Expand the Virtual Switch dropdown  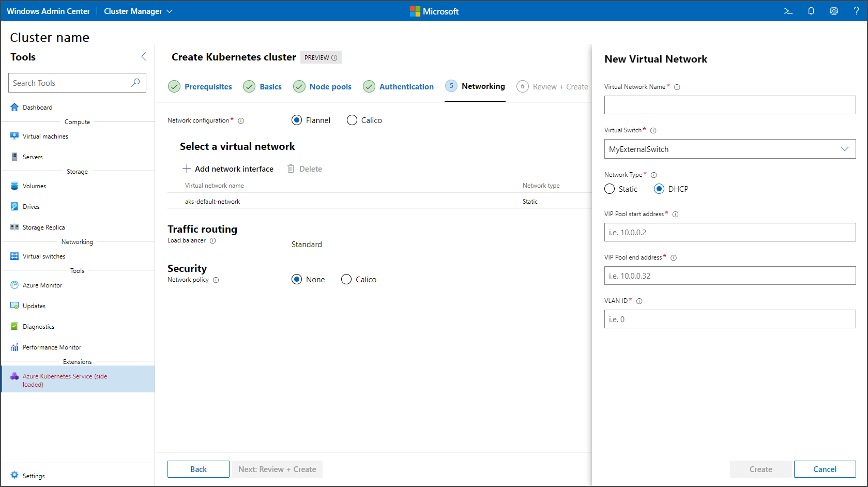[x=844, y=149]
